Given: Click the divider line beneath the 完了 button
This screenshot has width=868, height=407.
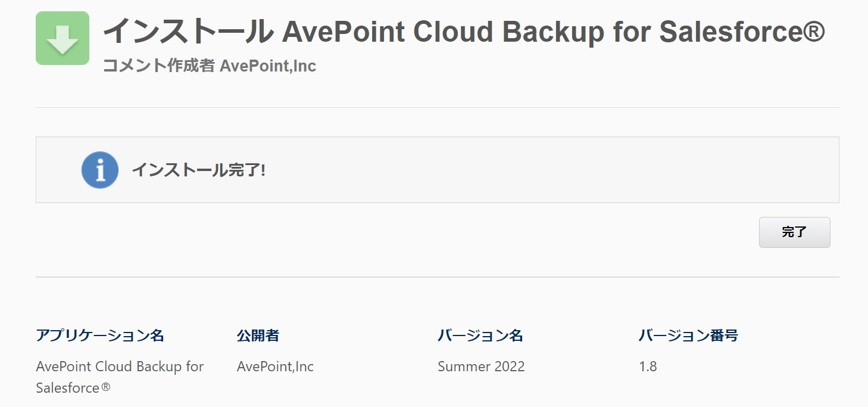Looking at the screenshot, I should click(x=438, y=277).
